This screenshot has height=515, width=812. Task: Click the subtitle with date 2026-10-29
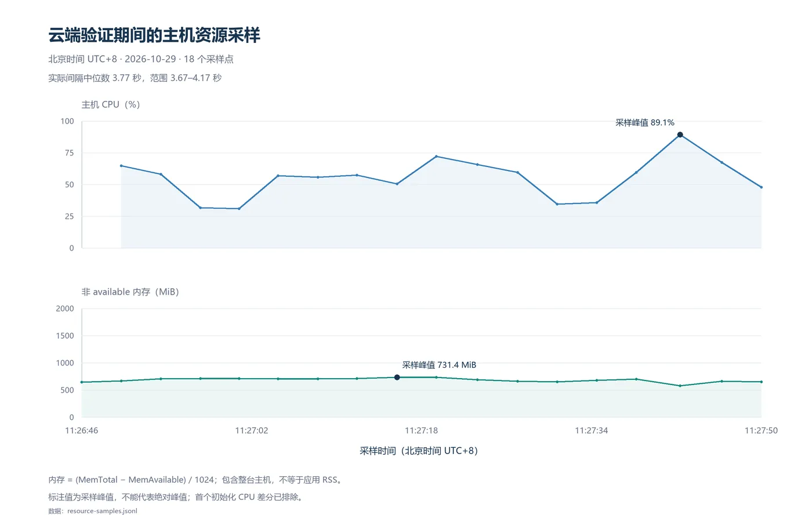141,59
